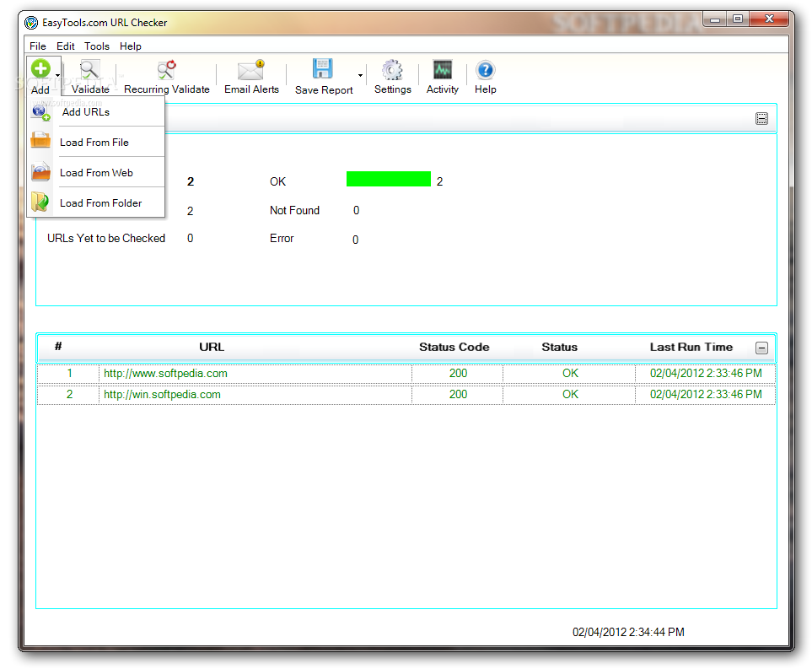Open Help question mark icon

point(485,70)
